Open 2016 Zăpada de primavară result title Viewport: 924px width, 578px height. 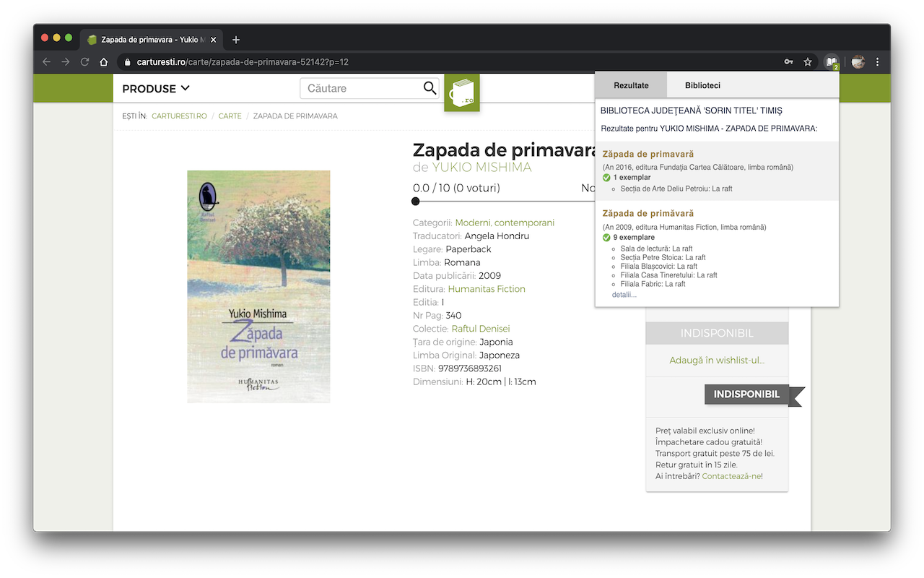[648, 154]
